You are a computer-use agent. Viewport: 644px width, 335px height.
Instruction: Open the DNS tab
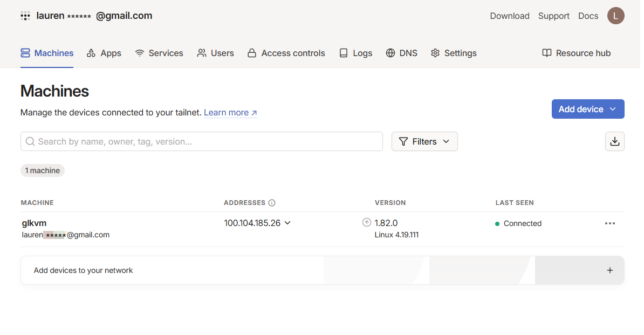click(402, 53)
